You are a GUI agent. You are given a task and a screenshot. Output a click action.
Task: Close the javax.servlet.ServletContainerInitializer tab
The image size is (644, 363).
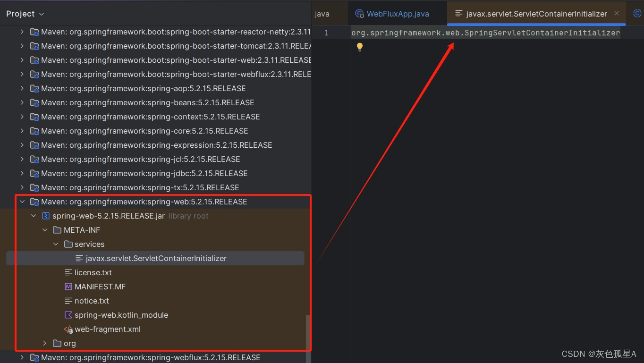coord(617,14)
